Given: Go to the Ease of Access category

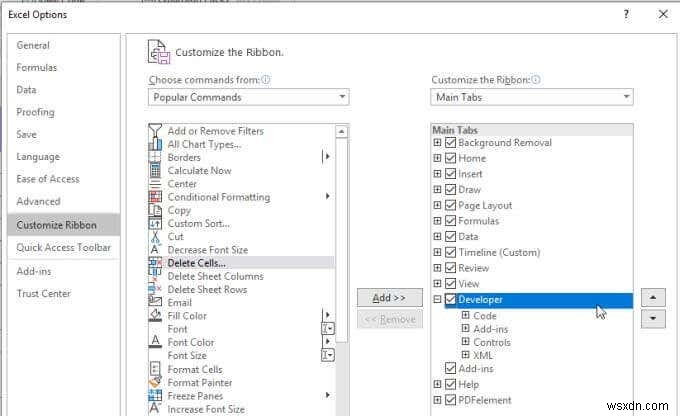Looking at the screenshot, I should click(x=64, y=179).
